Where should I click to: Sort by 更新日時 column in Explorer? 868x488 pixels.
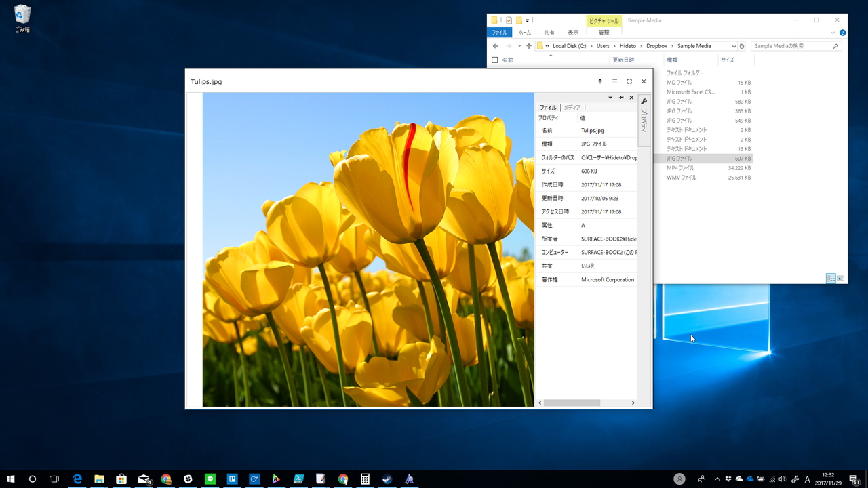623,60
